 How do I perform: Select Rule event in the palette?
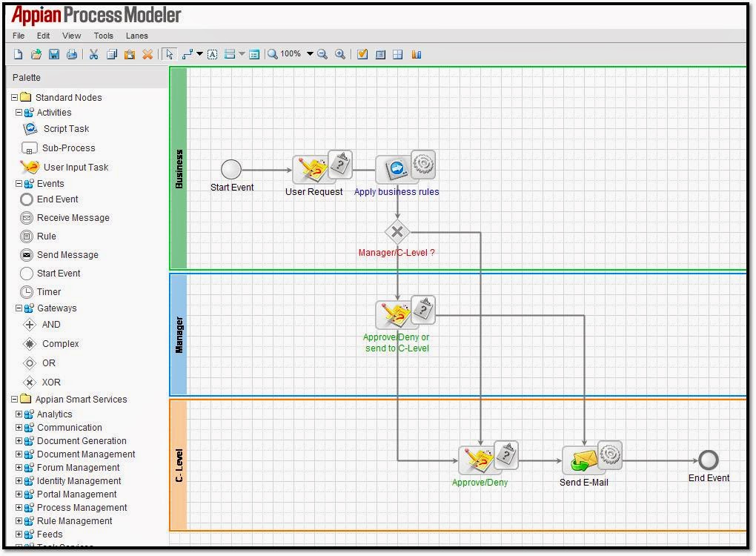coord(38,236)
